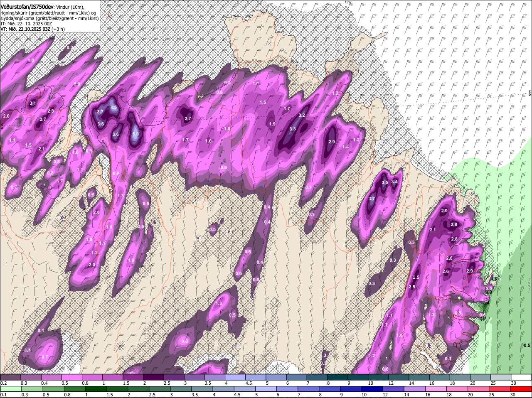532x398 pixels.
Task: Choose the pure red swatch ending the lower legend
Action: pos(521,389)
